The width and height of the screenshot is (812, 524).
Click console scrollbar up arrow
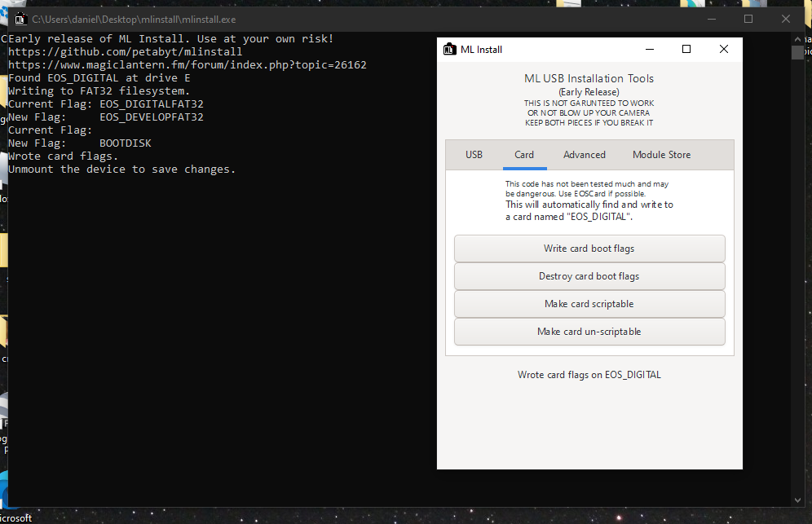coord(797,39)
